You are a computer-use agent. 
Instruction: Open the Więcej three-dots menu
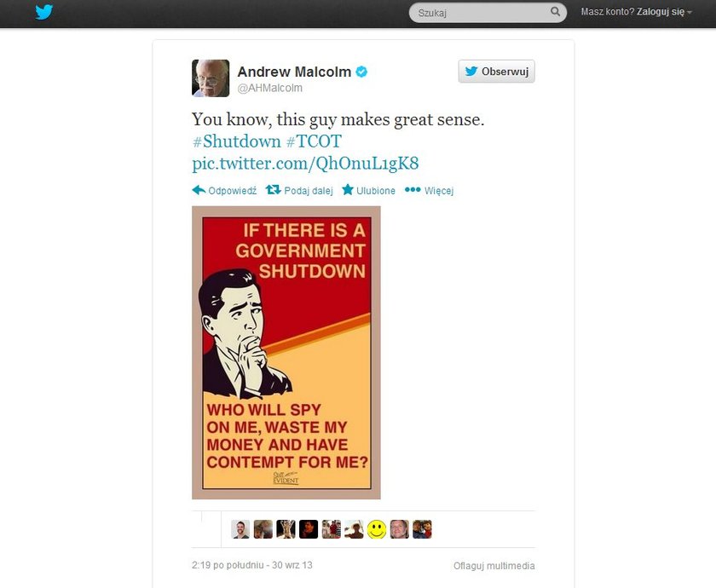click(413, 189)
